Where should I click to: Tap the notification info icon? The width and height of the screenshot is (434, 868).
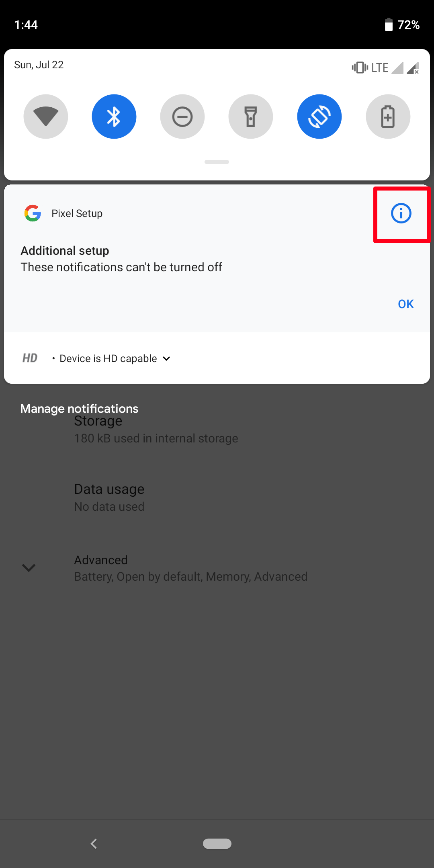(401, 213)
